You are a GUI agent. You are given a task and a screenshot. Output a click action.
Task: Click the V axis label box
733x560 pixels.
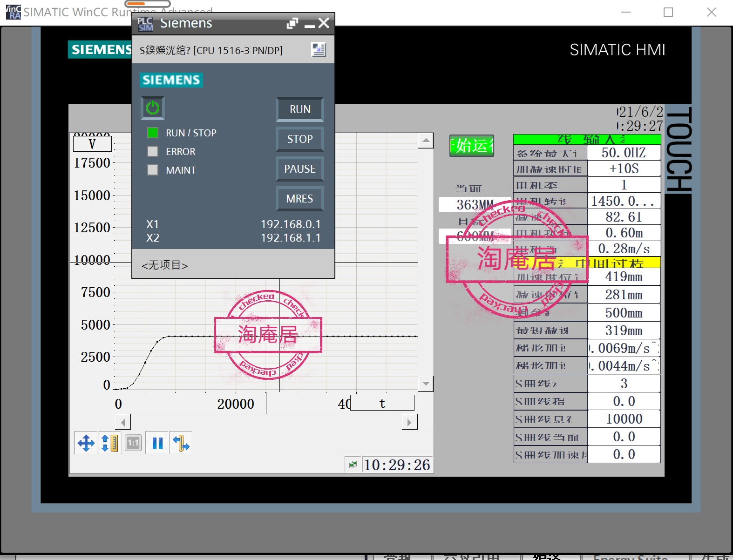[x=92, y=144]
